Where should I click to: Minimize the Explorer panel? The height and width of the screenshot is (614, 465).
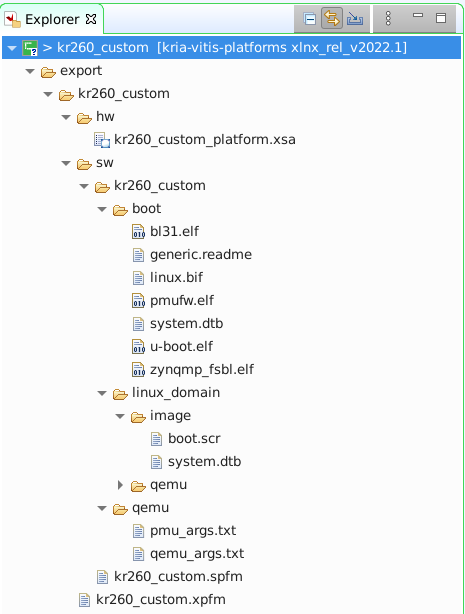pyautogui.click(x=418, y=16)
